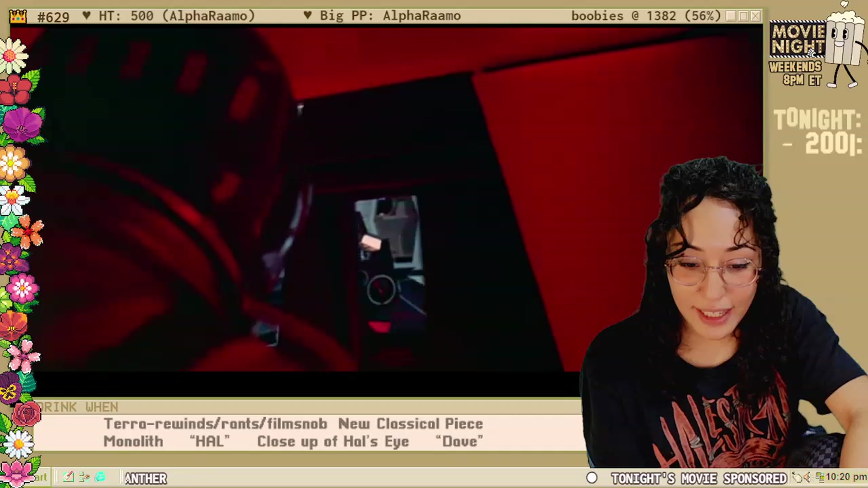The width and height of the screenshot is (868, 488).
Task: Open the notepad quick-launch icon in taskbar
Action: pyautogui.click(x=69, y=477)
